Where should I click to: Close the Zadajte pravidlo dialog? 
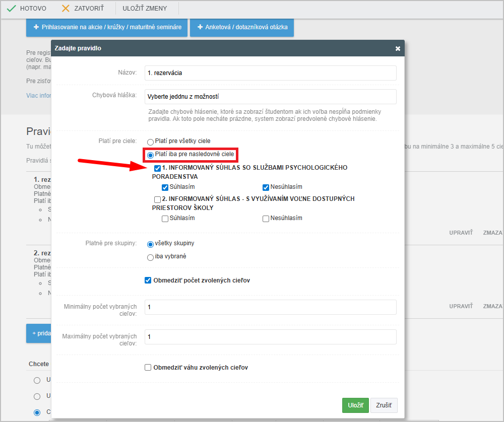[x=398, y=48]
